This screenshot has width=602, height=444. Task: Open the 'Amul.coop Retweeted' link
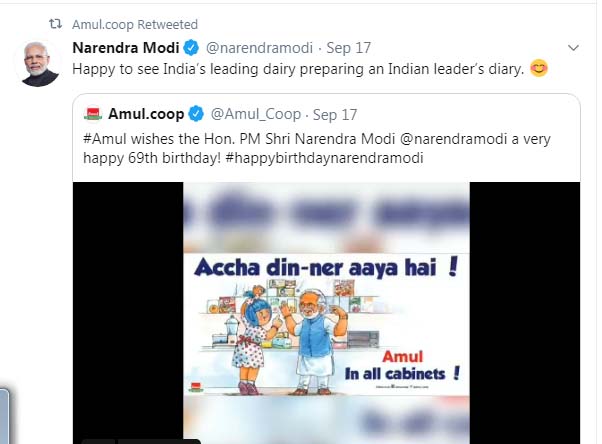[135, 24]
